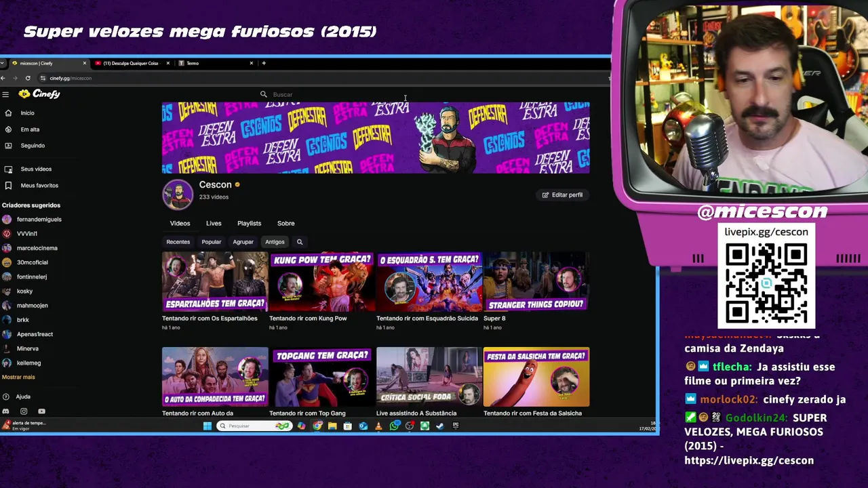Screen dimensions: 868x488
Task: Open suggested creator fernandemiguels
Action: pos(32,220)
